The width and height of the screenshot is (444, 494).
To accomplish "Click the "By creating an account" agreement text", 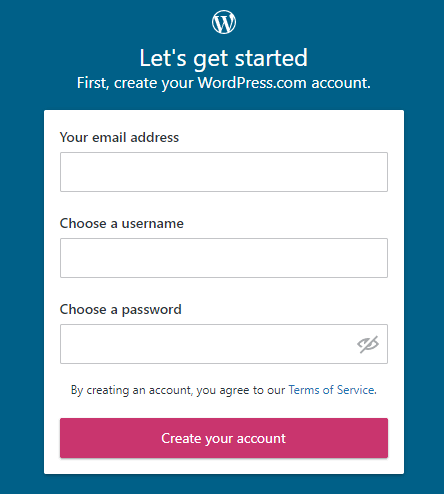I will click(178, 390).
